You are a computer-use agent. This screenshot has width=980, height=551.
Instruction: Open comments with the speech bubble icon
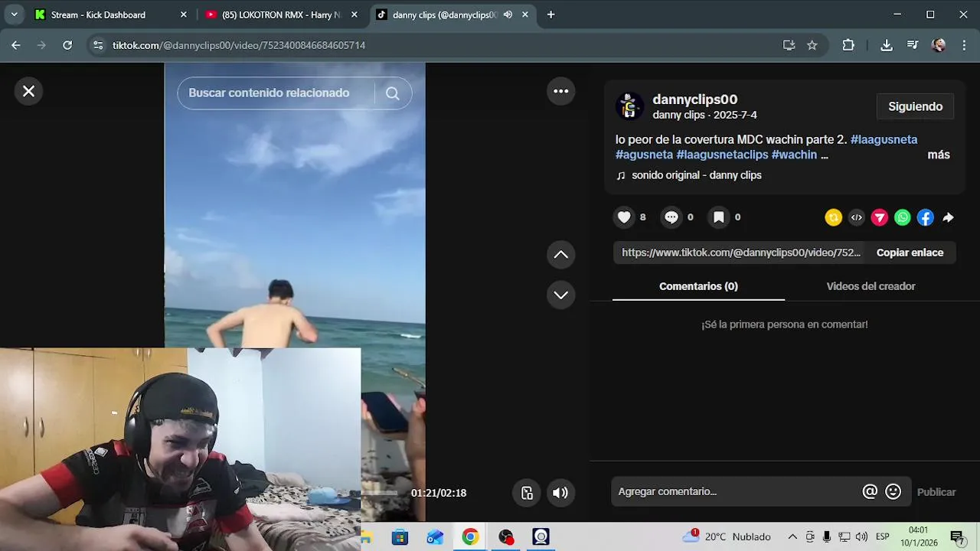[x=671, y=217]
